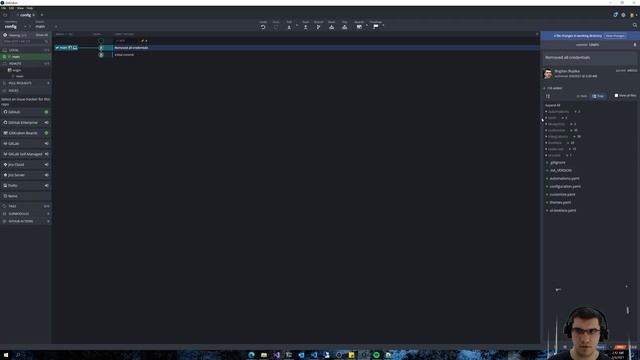Select None as issue tracker
Viewport: 640px width, 360px height.
(25, 196)
